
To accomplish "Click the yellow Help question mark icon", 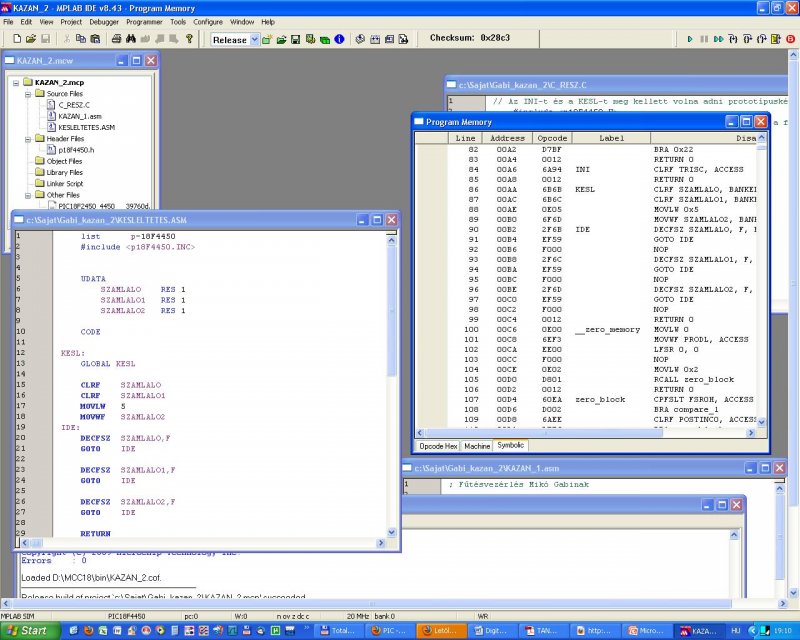I will [x=189, y=39].
